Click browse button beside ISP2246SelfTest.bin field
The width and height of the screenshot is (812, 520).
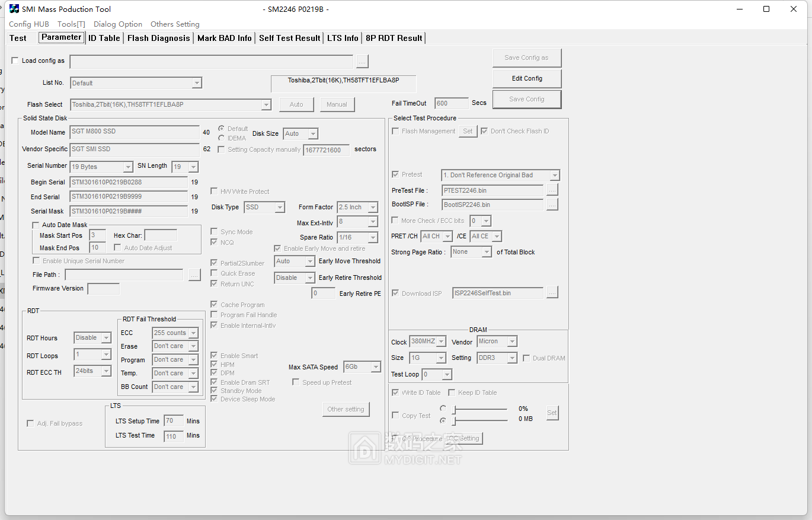click(552, 293)
